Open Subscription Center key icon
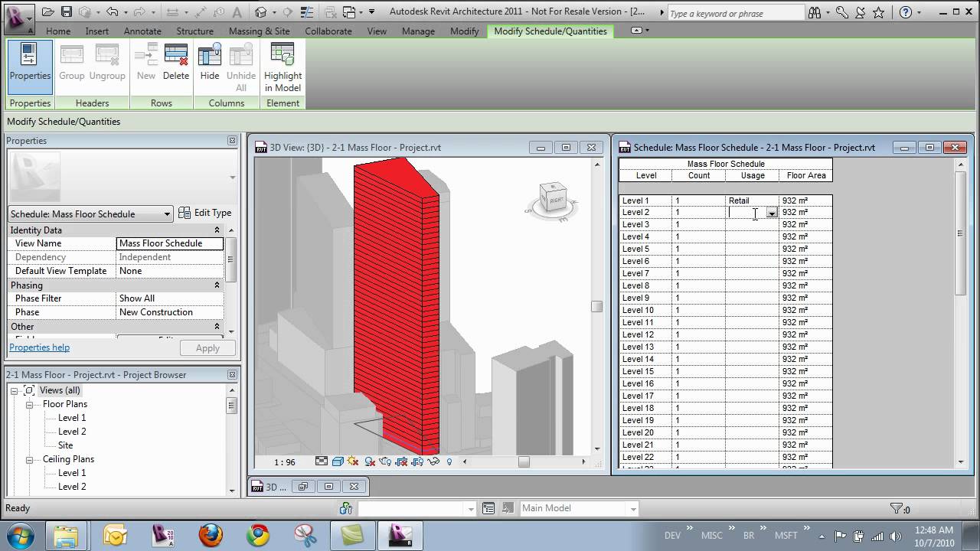This screenshot has width=980, height=551. tap(842, 13)
